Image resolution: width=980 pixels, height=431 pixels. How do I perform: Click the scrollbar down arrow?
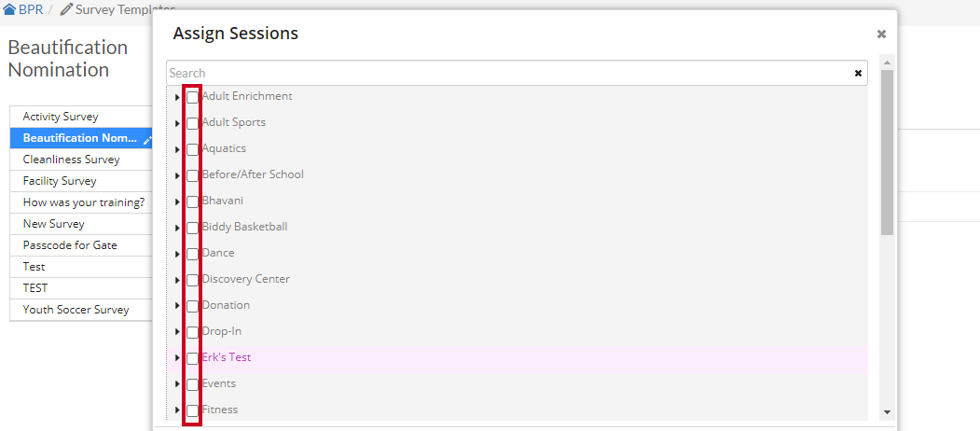pos(887,412)
